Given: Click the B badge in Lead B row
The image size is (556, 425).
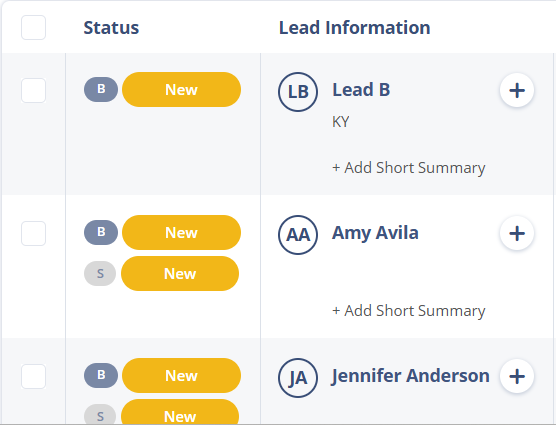Looking at the screenshot, I should (x=101, y=89).
